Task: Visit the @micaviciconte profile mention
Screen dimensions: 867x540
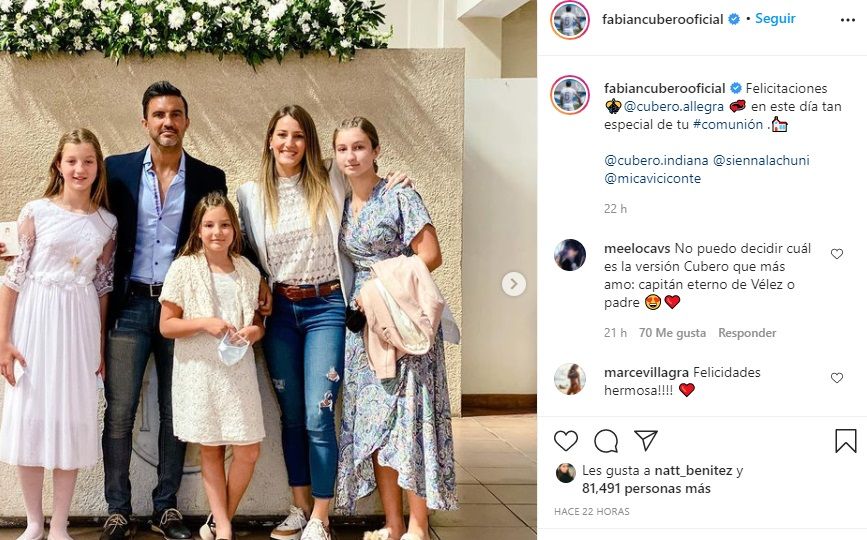Action: [652, 179]
